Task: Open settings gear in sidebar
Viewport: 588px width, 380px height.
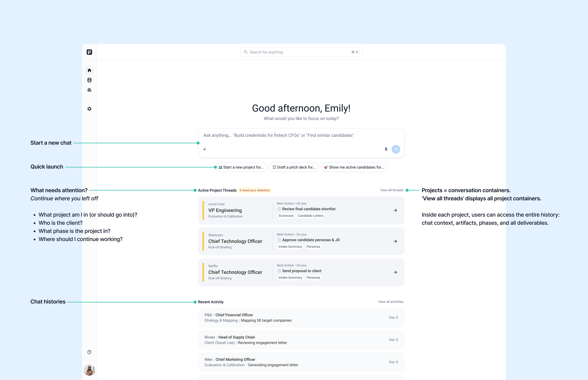Action: coord(89,109)
